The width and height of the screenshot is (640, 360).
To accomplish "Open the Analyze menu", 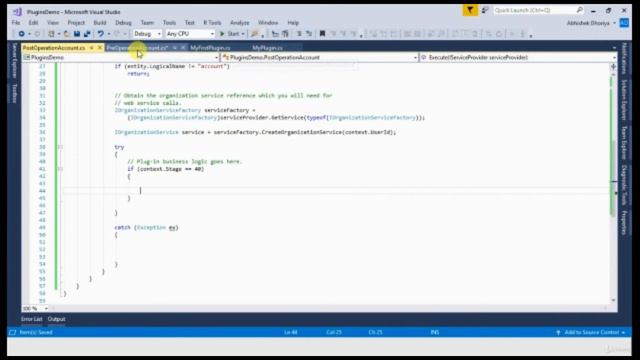I will [x=240, y=23].
